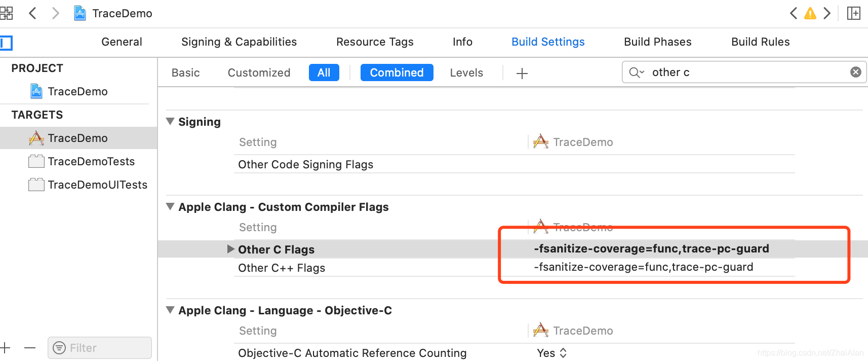Clear the build settings search text

856,72
